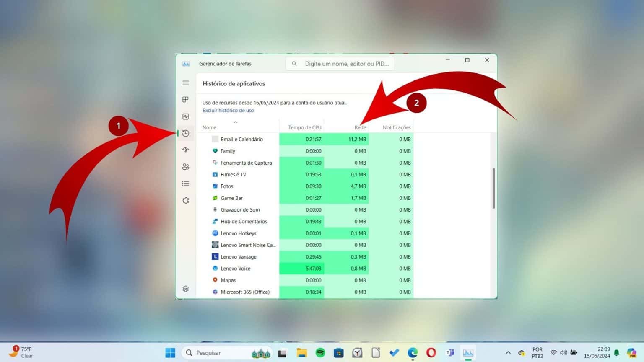
Task: Select the Hub de Comentários row
Action: (x=305, y=221)
